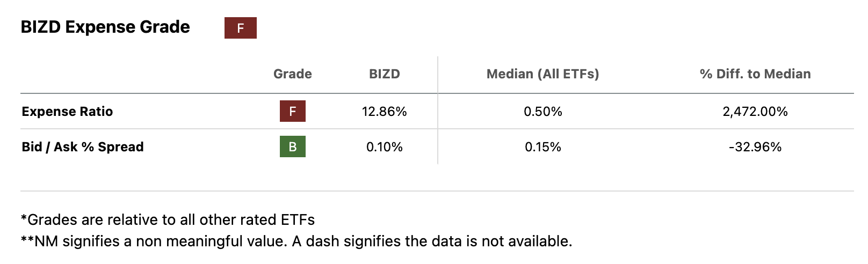Click the -32.96% difference value

755,147
